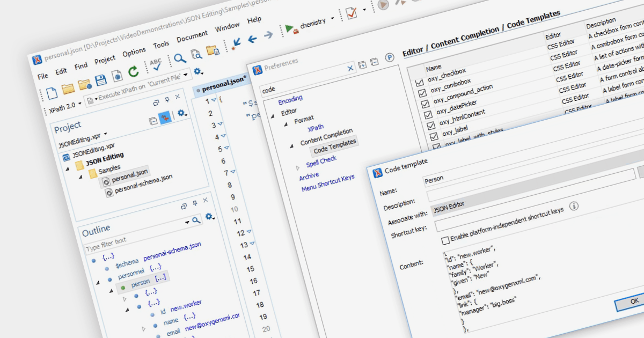This screenshot has height=338, width=644.
Task: Click Expand All icon in Preferences
Action: pos(362,65)
